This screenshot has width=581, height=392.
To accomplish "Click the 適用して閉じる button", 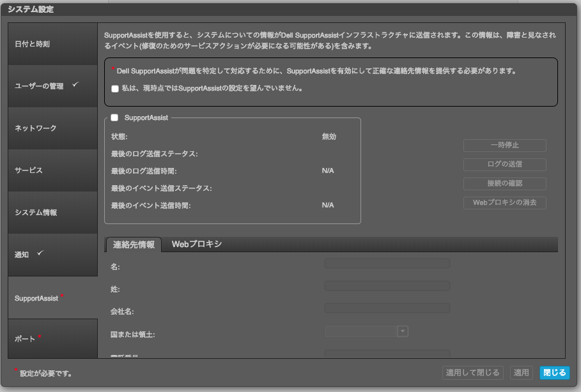I will [473, 373].
